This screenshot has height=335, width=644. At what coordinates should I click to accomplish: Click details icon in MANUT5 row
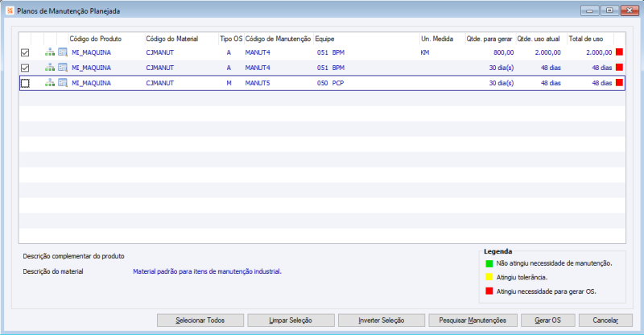point(63,83)
